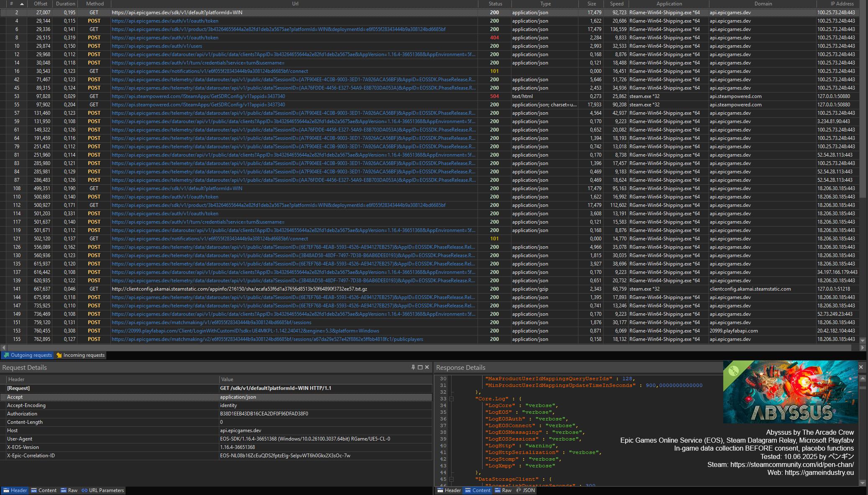
Task: Open the clientconfig.akamai.steamstatic.com appinfo URL
Action: pyautogui.click(x=239, y=289)
